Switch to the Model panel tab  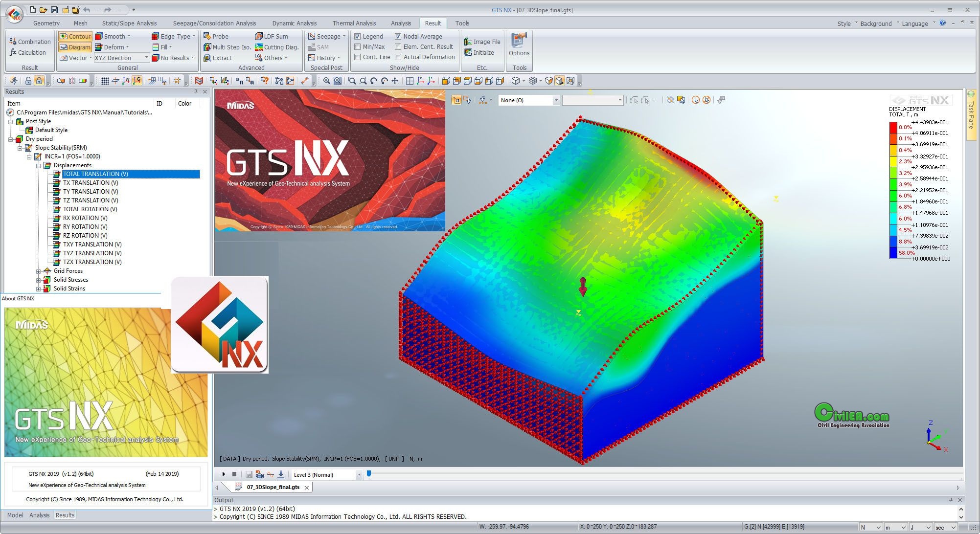pyautogui.click(x=15, y=515)
